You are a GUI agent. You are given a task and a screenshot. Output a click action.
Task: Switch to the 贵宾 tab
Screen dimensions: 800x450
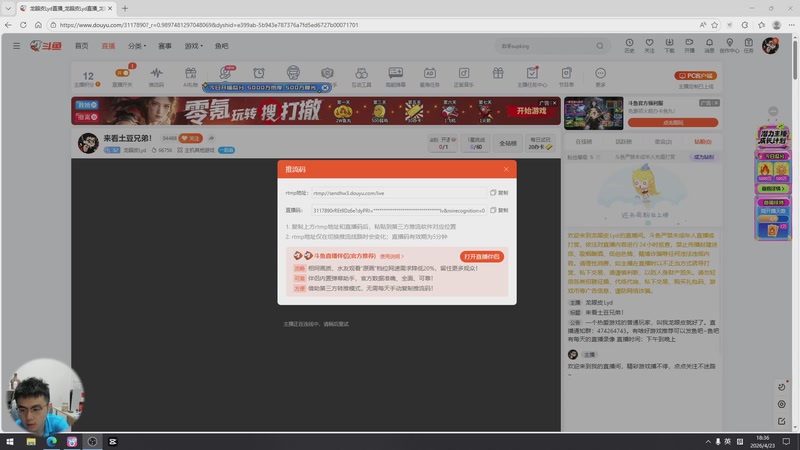click(663, 142)
